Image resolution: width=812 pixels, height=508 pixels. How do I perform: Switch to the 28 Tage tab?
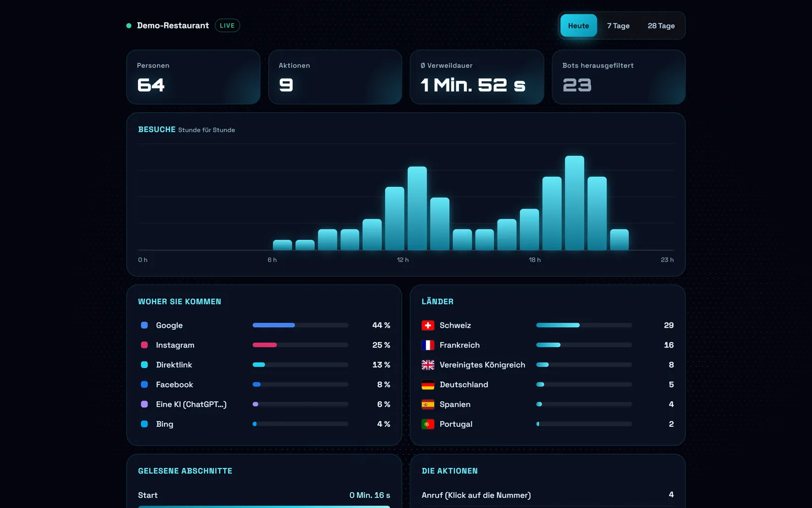[x=661, y=25]
